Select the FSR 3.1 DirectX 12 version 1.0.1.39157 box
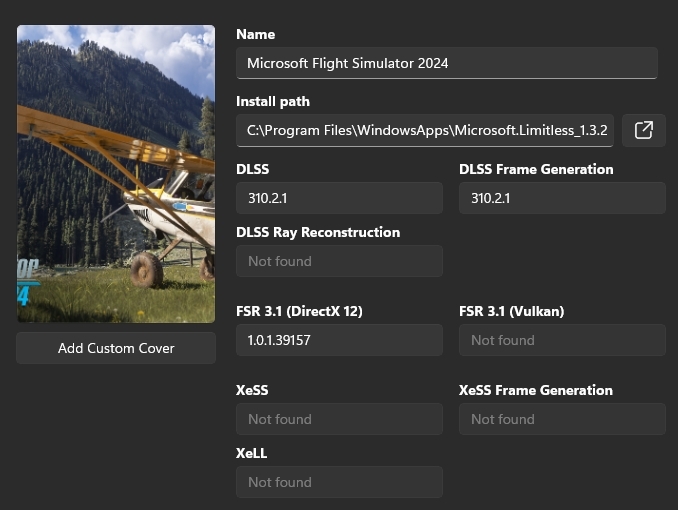 pyautogui.click(x=339, y=340)
